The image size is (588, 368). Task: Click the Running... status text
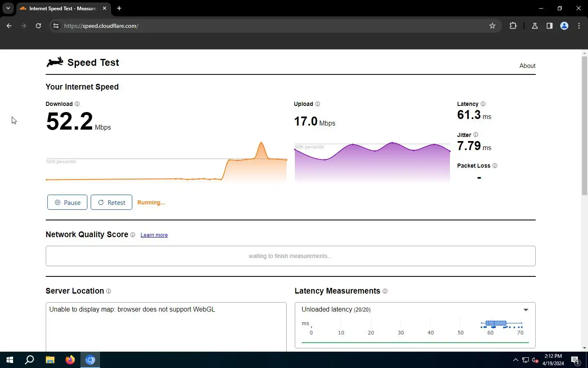click(151, 202)
